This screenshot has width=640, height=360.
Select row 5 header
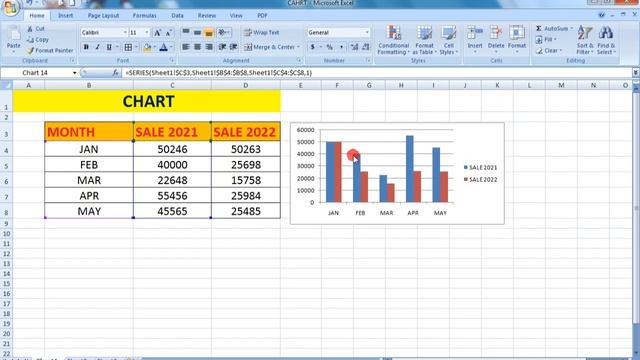6,165
